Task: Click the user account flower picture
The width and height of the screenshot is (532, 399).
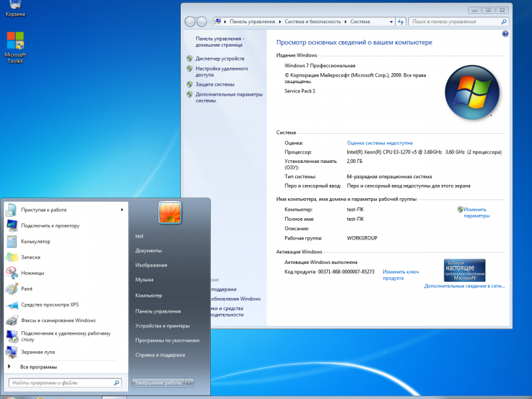Action: tap(170, 213)
